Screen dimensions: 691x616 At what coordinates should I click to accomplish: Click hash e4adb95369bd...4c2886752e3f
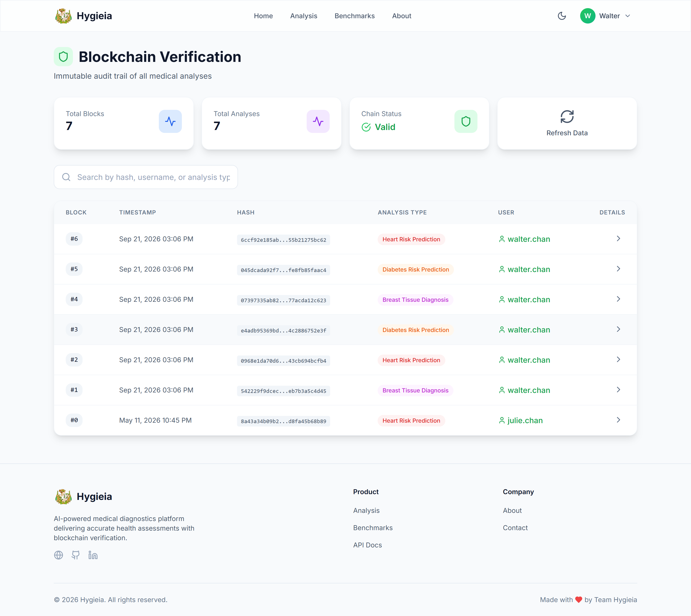pos(283,331)
